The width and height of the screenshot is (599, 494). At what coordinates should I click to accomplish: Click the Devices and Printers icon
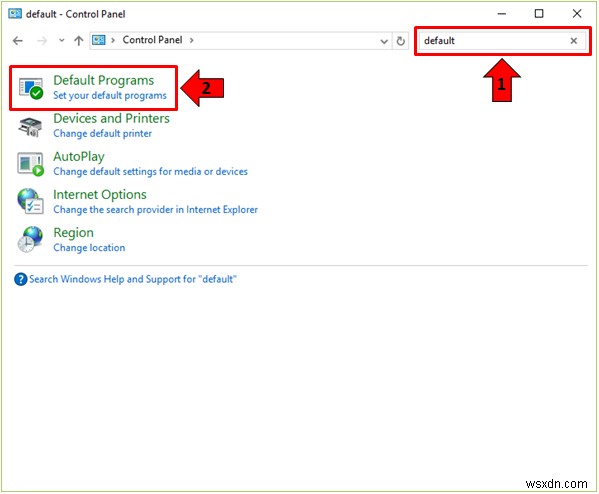click(30, 127)
